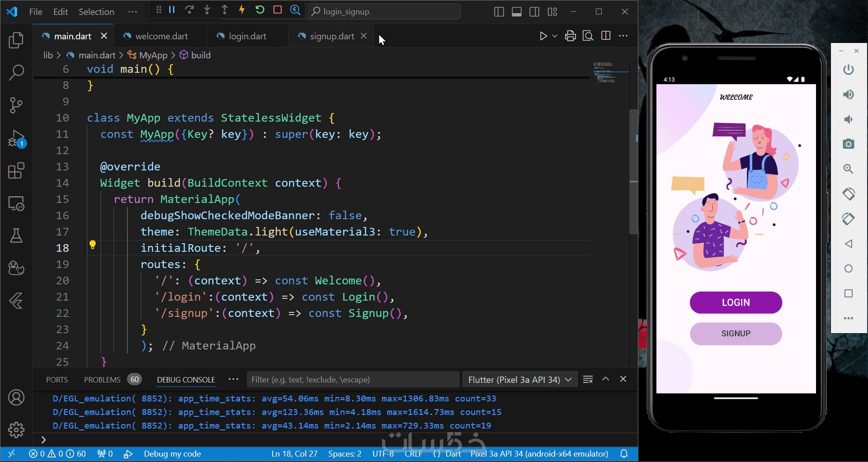This screenshot has height=462, width=868.
Task: Restart the debug session
Action: 259,10
